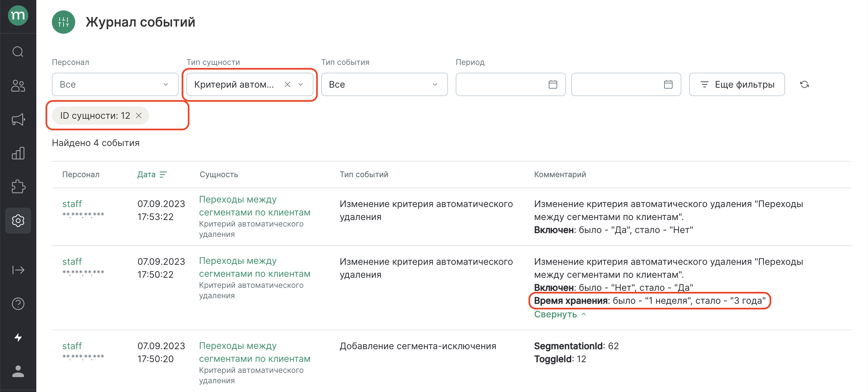The width and height of the screenshot is (868, 392).
Task: Open entity link in 17:50:20 row
Action: (x=255, y=352)
